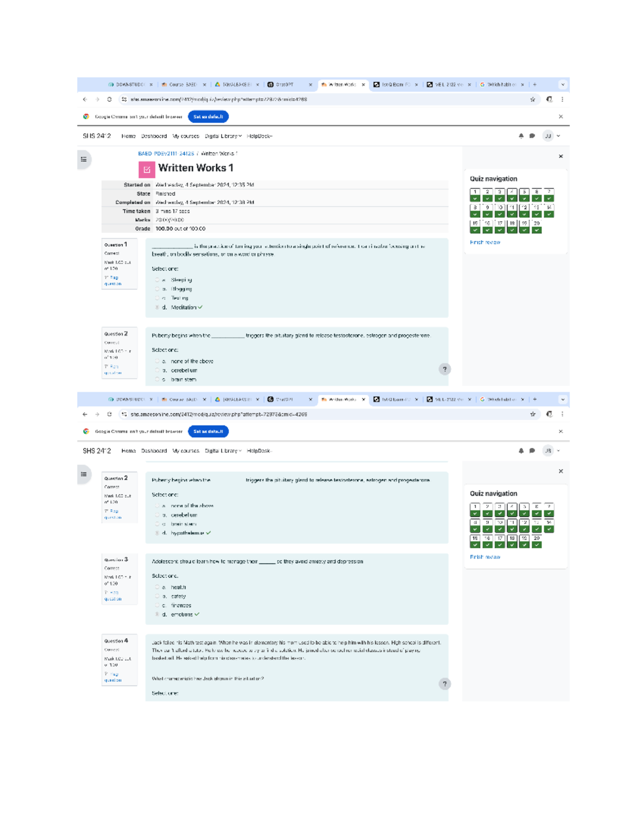
Task: Click 'Set as default' button in the upper browser window
Action: (x=208, y=117)
